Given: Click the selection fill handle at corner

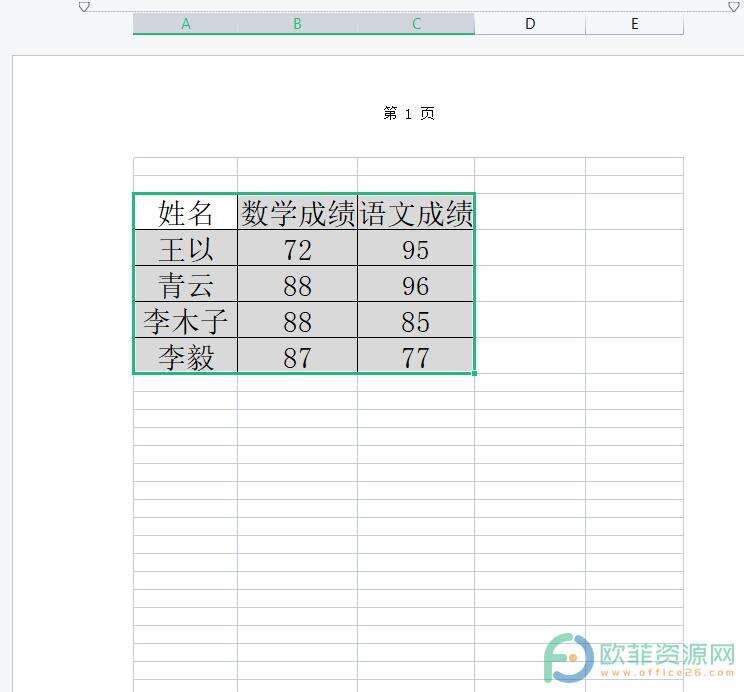Looking at the screenshot, I should pos(474,374).
